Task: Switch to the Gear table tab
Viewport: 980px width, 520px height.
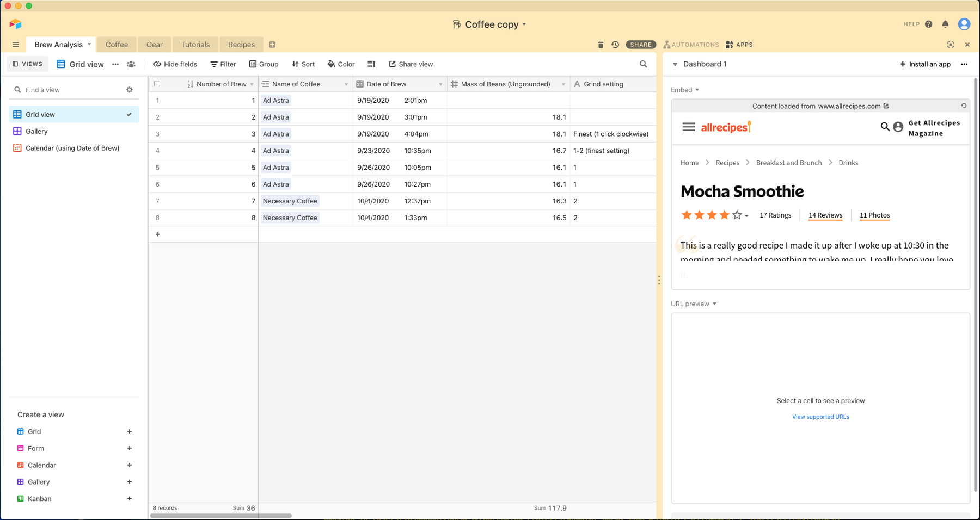Action: [x=155, y=45]
